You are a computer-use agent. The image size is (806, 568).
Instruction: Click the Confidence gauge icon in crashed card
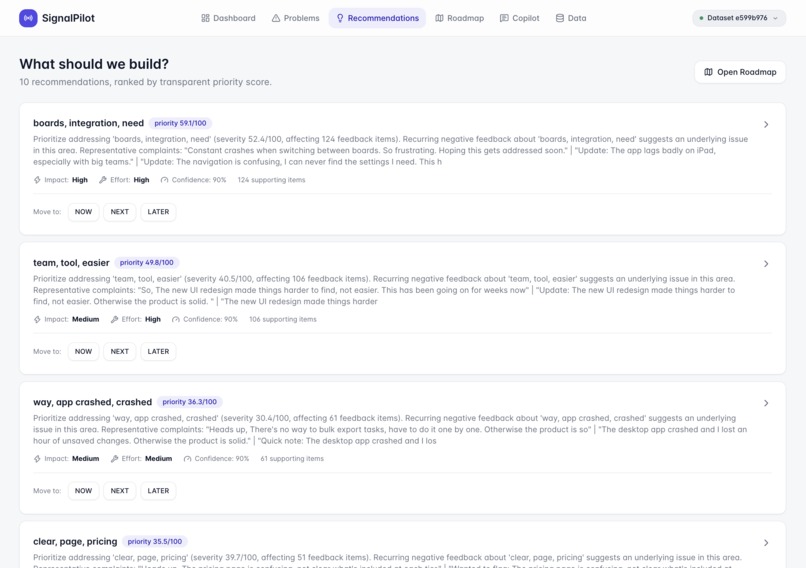187,459
